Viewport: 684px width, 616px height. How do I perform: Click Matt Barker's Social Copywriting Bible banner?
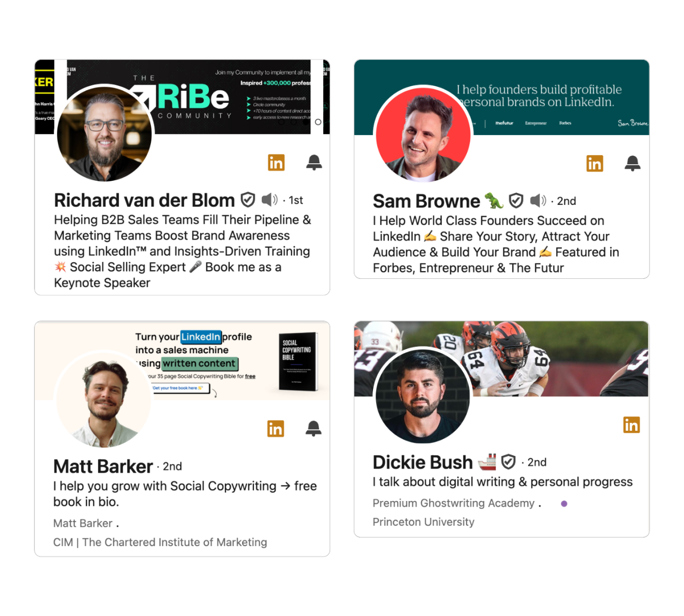coord(182,361)
